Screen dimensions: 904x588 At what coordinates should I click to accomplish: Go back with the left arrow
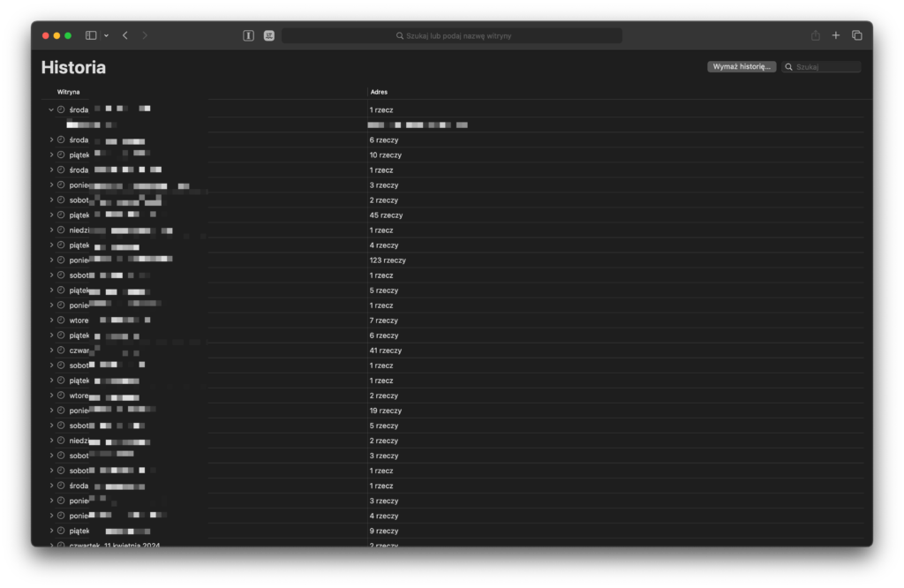point(125,35)
